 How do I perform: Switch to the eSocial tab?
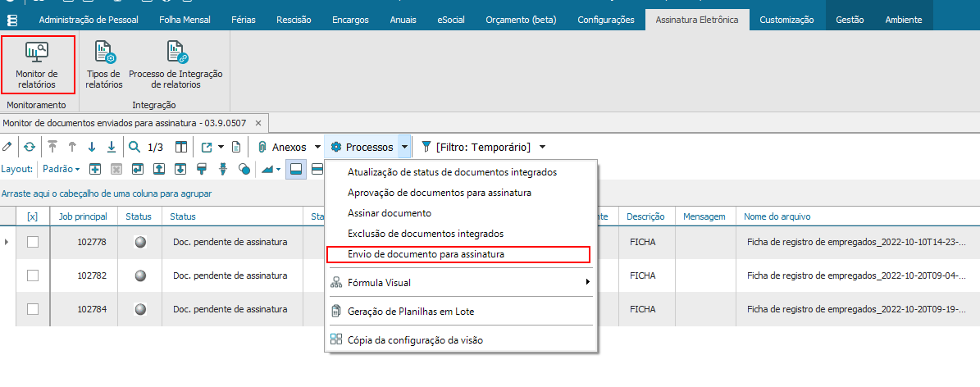pyautogui.click(x=450, y=20)
